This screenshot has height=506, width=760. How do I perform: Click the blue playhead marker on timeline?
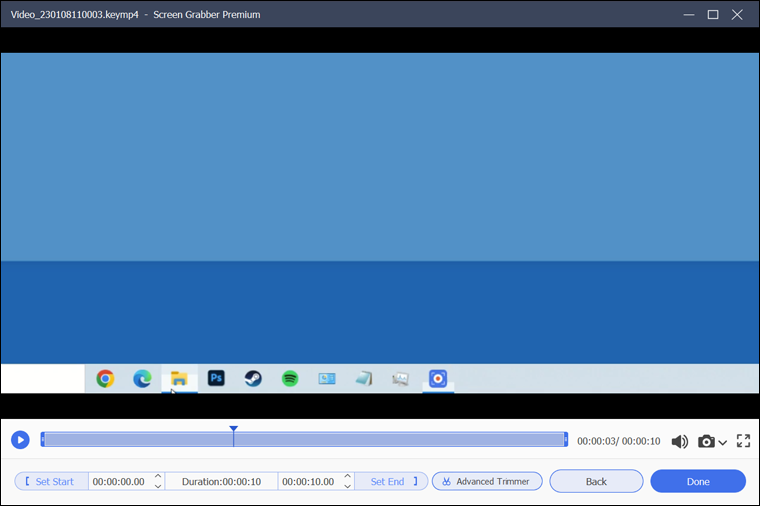(233, 431)
